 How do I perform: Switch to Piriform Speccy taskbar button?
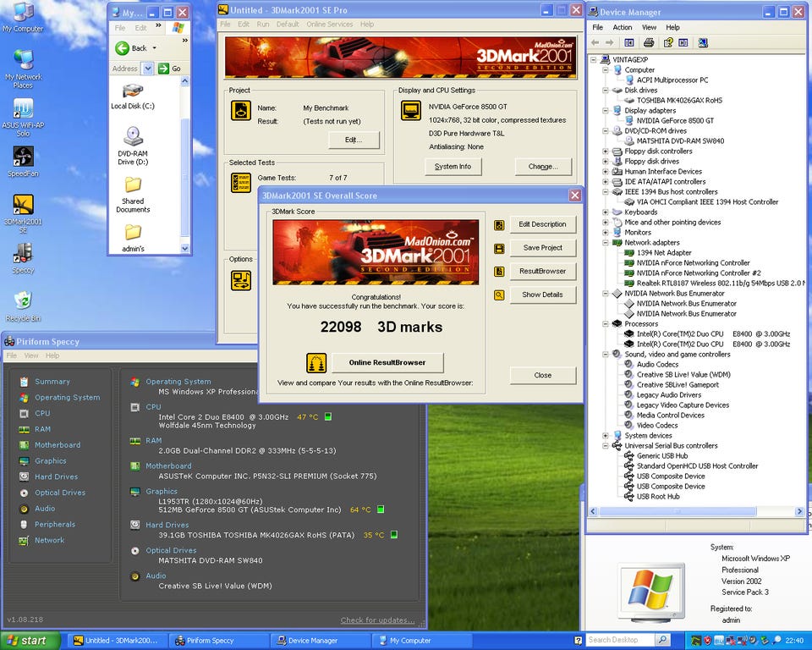coord(221,641)
